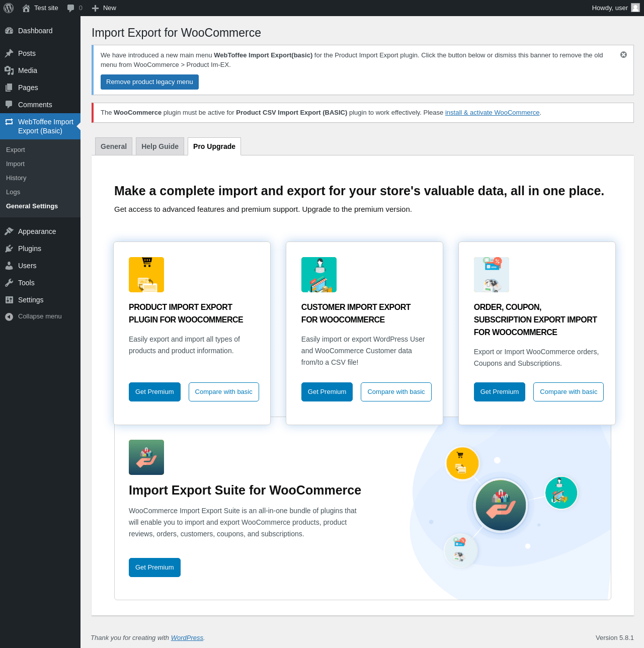Click Remove product legacy menu button
644x648 pixels.
click(149, 82)
